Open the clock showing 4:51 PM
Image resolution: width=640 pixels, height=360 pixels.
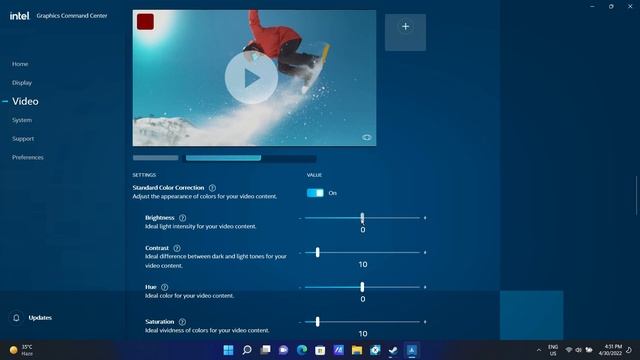tap(610, 350)
